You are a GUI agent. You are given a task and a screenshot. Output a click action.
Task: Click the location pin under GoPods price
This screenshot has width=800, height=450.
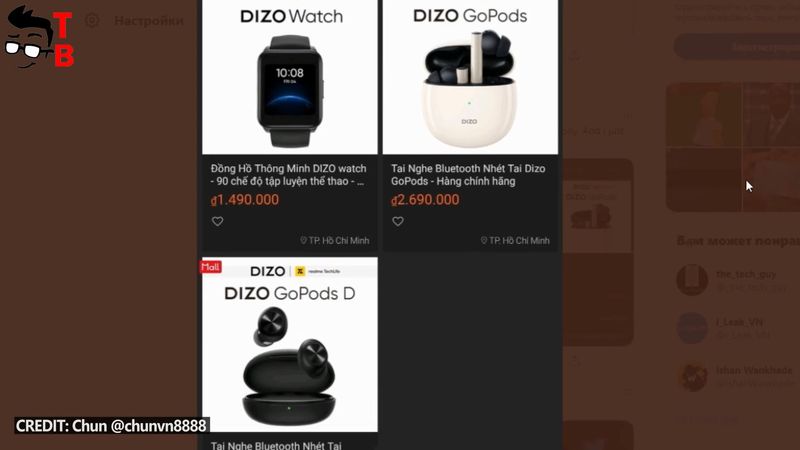point(484,240)
